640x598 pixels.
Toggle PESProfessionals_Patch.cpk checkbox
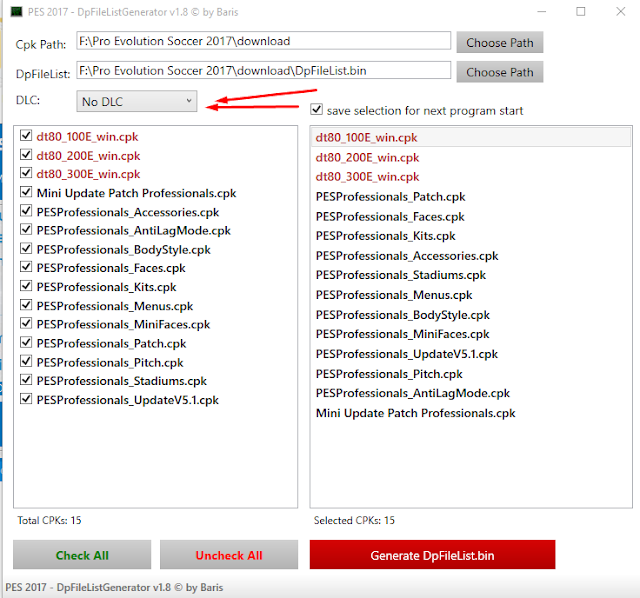coord(26,342)
